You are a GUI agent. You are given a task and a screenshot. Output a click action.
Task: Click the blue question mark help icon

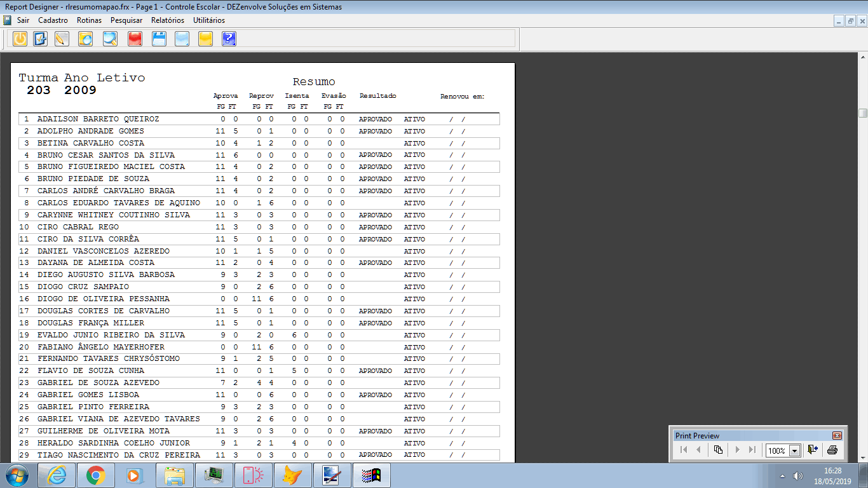[229, 39]
